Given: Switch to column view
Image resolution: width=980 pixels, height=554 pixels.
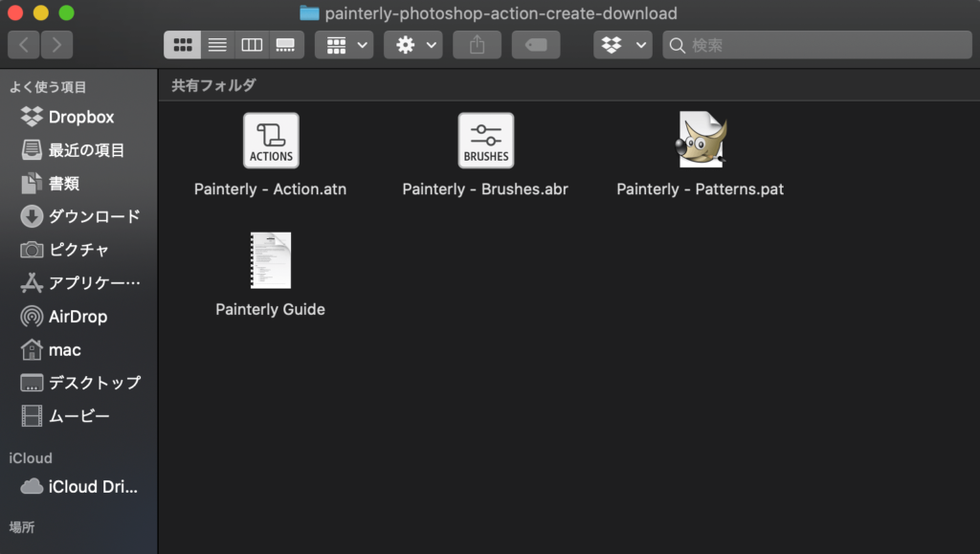Looking at the screenshot, I should (x=252, y=45).
